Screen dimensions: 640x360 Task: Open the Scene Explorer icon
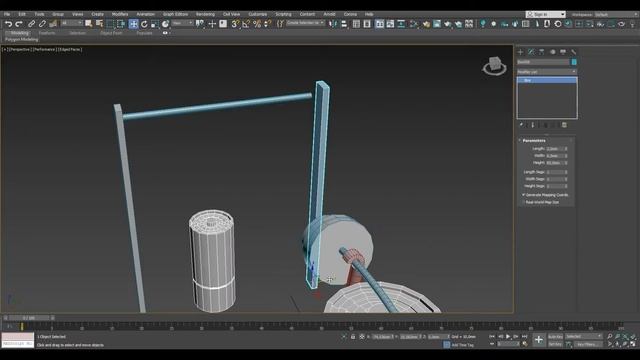pos(356,24)
